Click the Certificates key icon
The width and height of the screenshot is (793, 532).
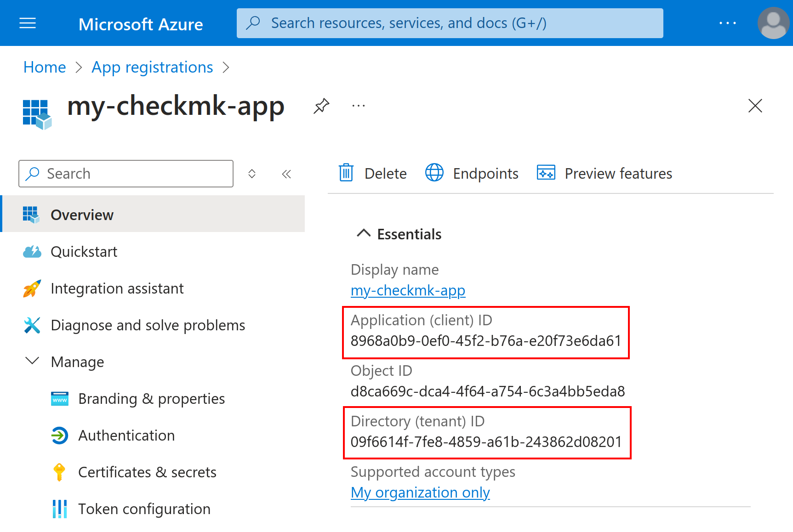tap(59, 472)
